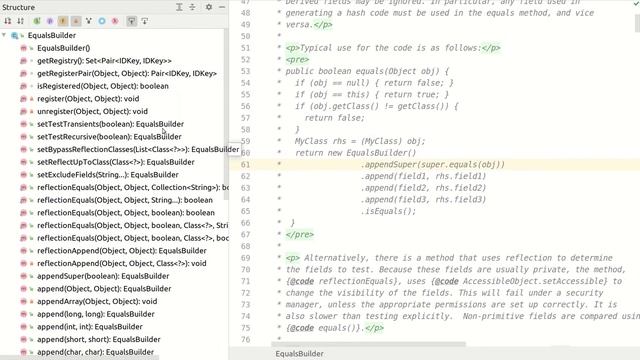Screen dimensions: 640x360
Task: Click method icon beside register(Object, Object)
Action: tap(24, 98)
